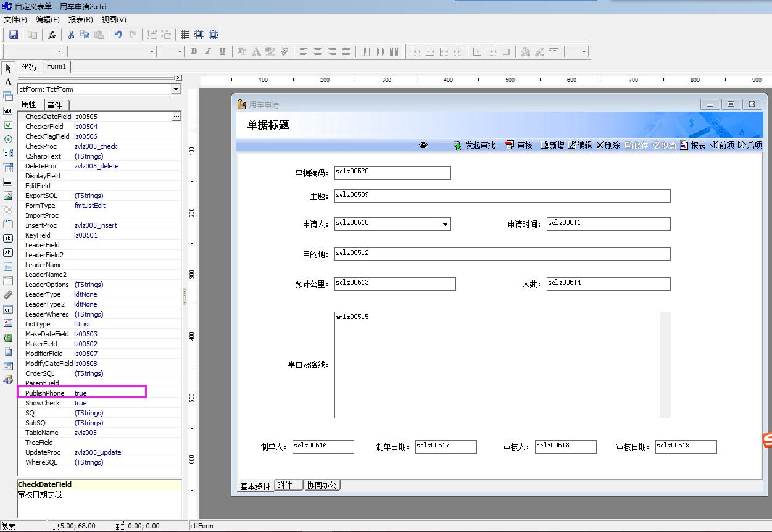Click the ellipsis button for CheckDateField
The height and width of the screenshot is (532, 772).
(x=176, y=117)
